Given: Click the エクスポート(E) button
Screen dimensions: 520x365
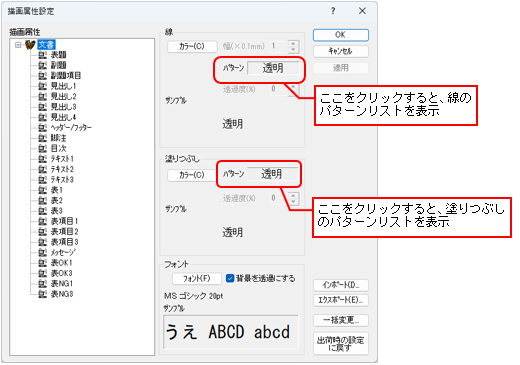Looking at the screenshot, I should click(341, 300).
